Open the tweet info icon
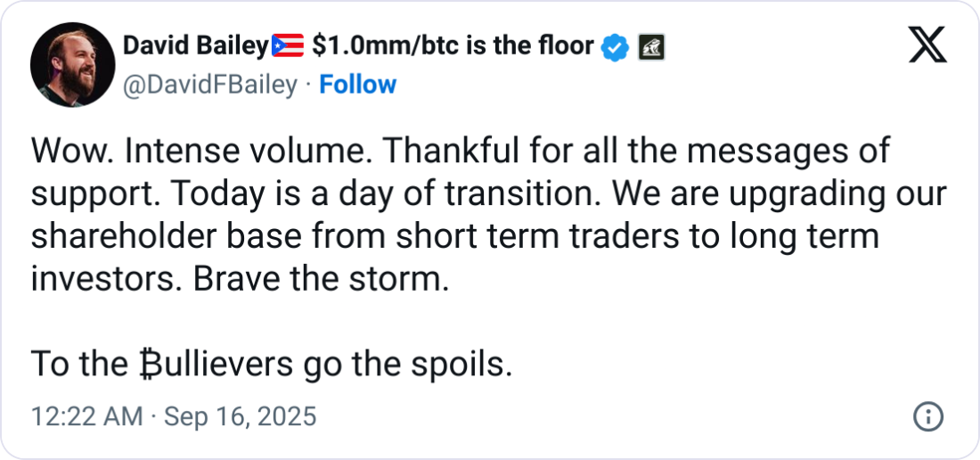The width and height of the screenshot is (980, 460). 928,416
